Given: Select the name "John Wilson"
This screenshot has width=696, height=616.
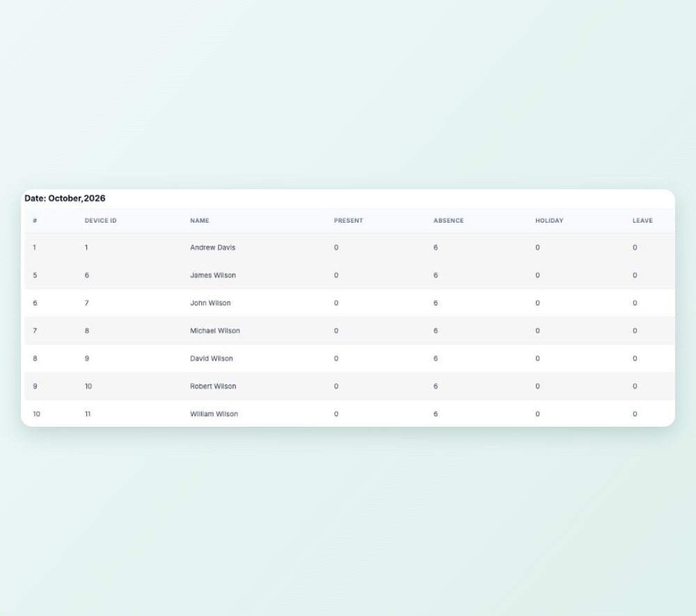Looking at the screenshot, I should 210,303.
